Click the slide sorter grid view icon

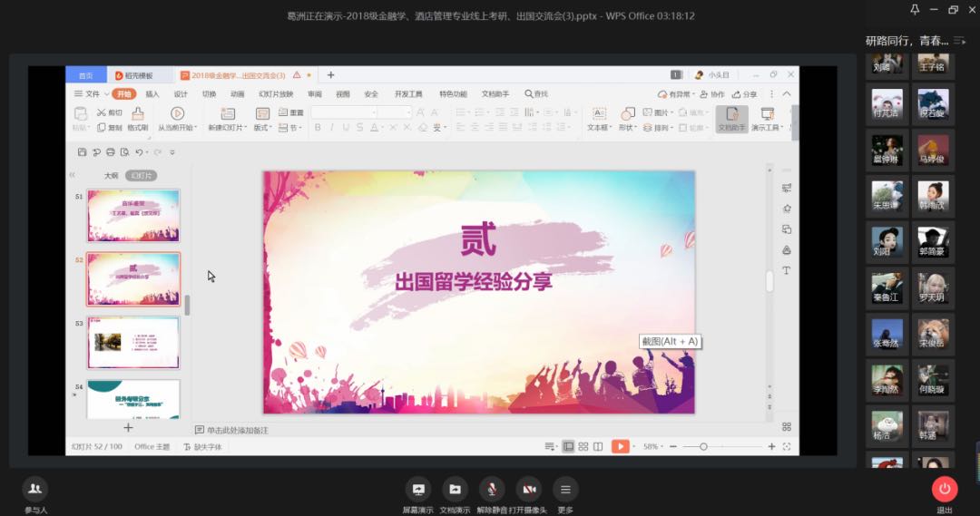[x=583, y=446]
